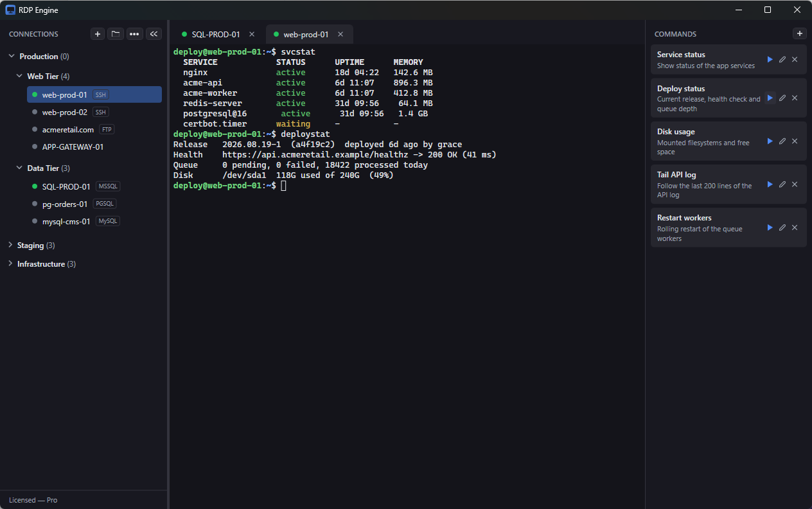This screenshot has height=509, width=812.
Task: Click the Deploy status command title
Action: pos(681,89)
